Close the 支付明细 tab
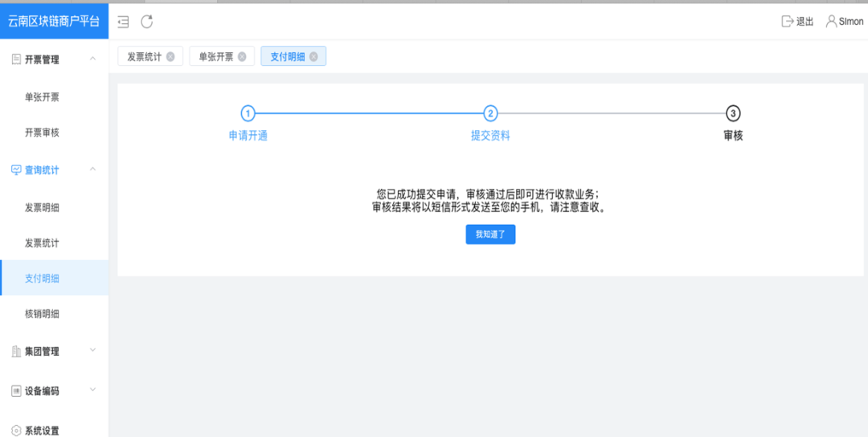The height and width of the screenshot is (437, 868). coord(314,56)
